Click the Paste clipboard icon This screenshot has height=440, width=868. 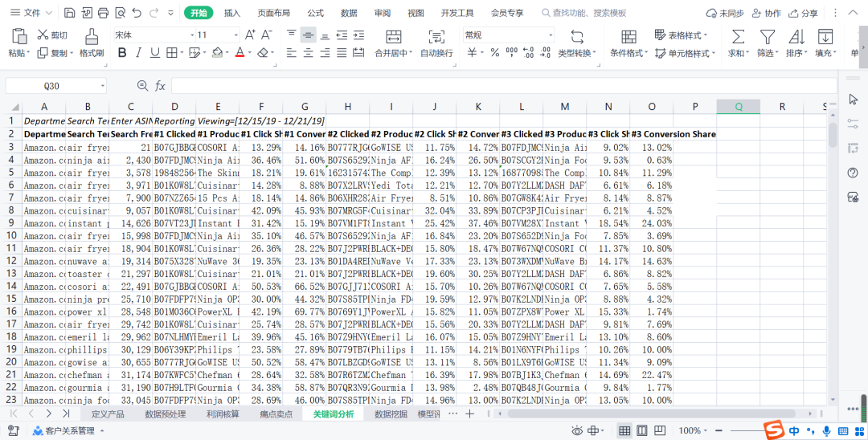click(19, 36)
